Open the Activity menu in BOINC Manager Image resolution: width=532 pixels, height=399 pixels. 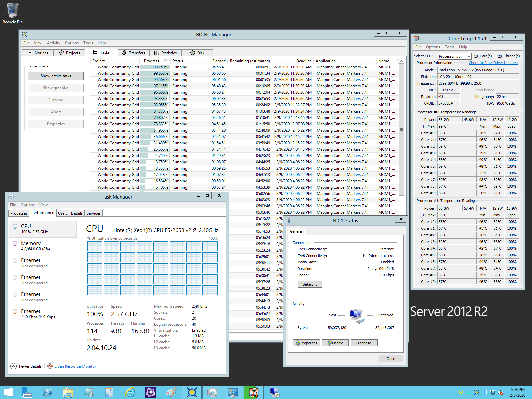(x=53, y=43)
